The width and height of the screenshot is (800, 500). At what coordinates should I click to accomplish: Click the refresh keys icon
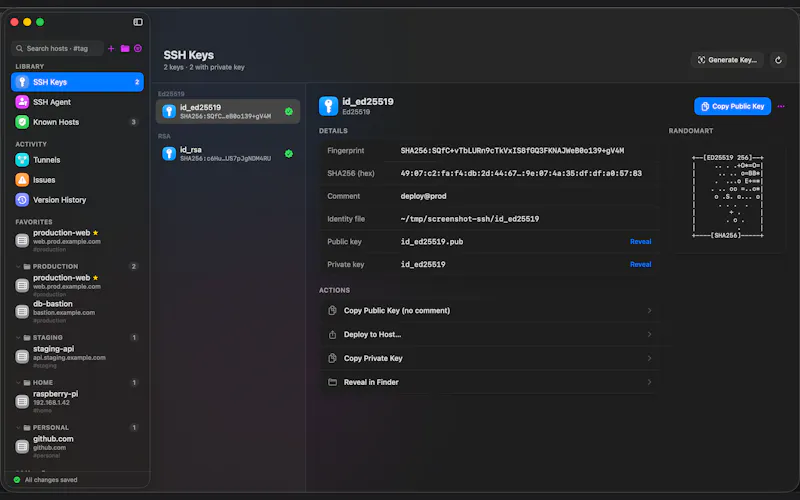click(x=778, y=60)
